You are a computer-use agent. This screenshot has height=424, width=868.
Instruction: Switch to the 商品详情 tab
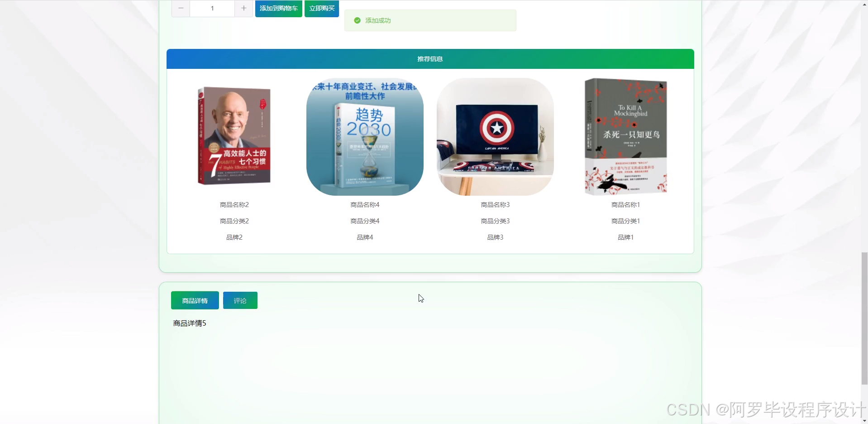click(x=195, y=300)
